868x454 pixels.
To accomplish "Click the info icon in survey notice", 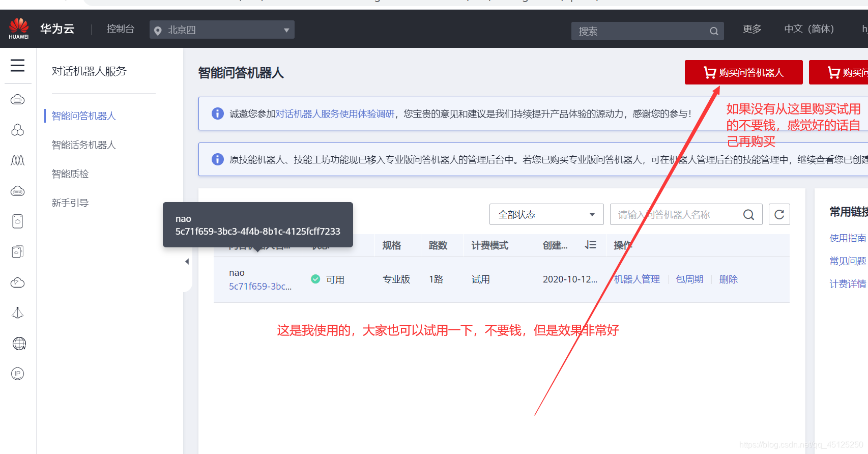I will pyautogui.click(x=218, y=113).
